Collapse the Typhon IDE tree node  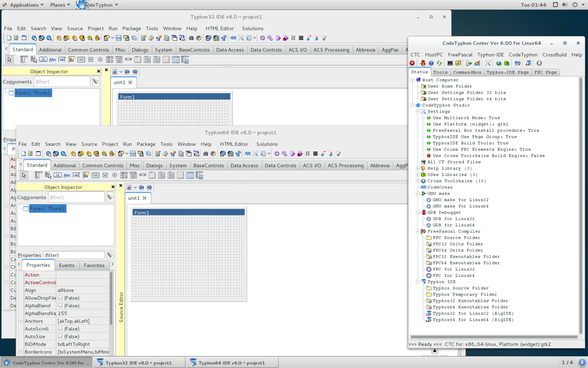click(x=418, y=282)
